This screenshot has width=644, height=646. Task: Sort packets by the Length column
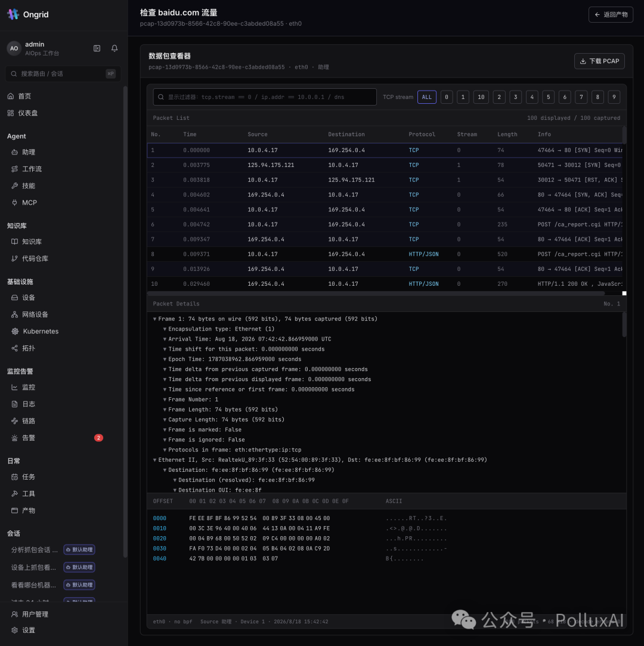pos(507,134)
